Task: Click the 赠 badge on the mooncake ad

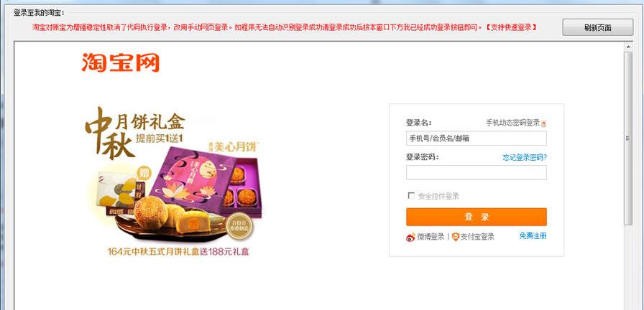Action: 146,172
